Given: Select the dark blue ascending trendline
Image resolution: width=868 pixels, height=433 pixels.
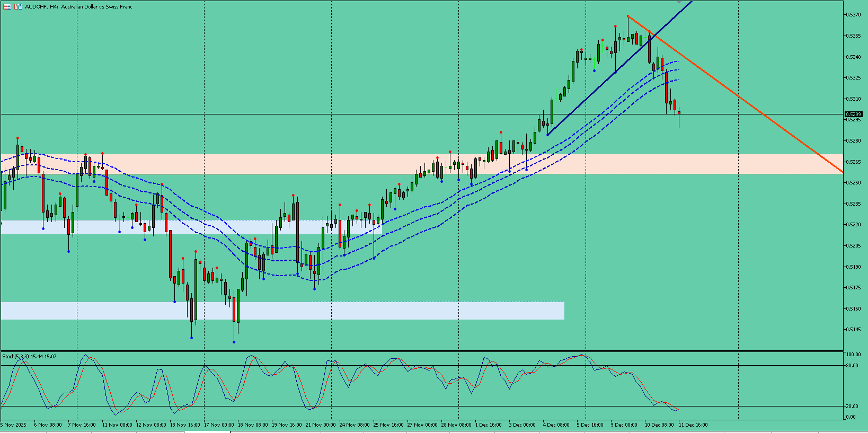Looking at the screenshot, I should tap(620, 68).
